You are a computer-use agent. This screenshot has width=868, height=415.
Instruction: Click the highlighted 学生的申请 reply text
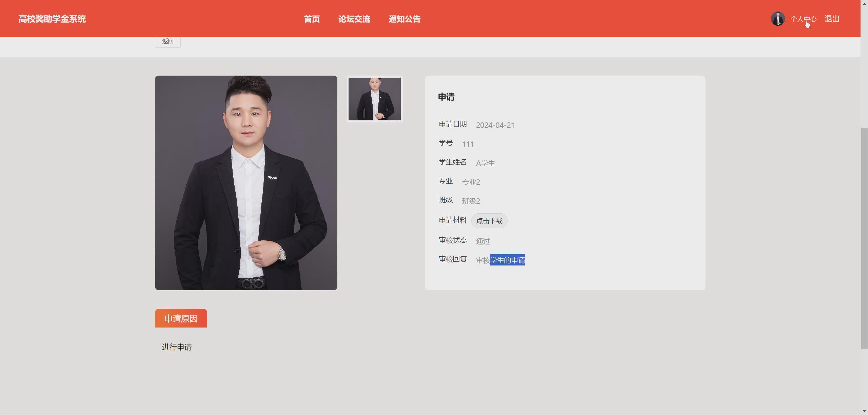[507, 260]
